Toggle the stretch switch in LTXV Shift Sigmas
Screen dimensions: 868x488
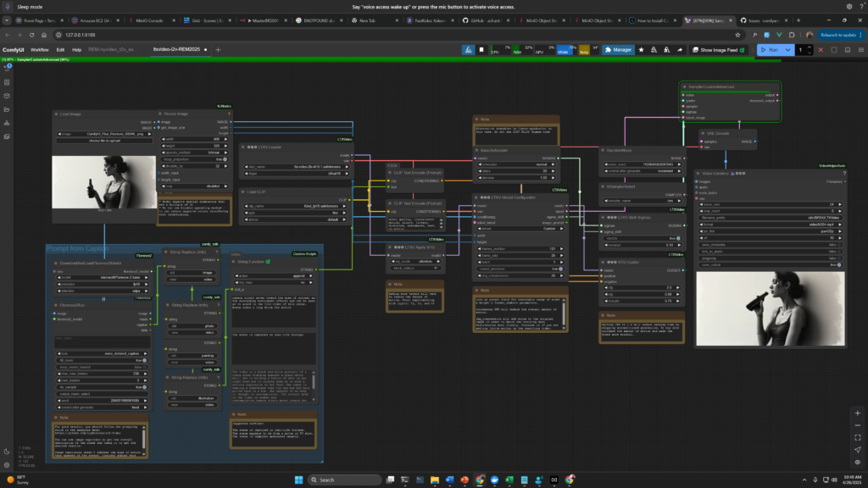click(x=643, y=238)
